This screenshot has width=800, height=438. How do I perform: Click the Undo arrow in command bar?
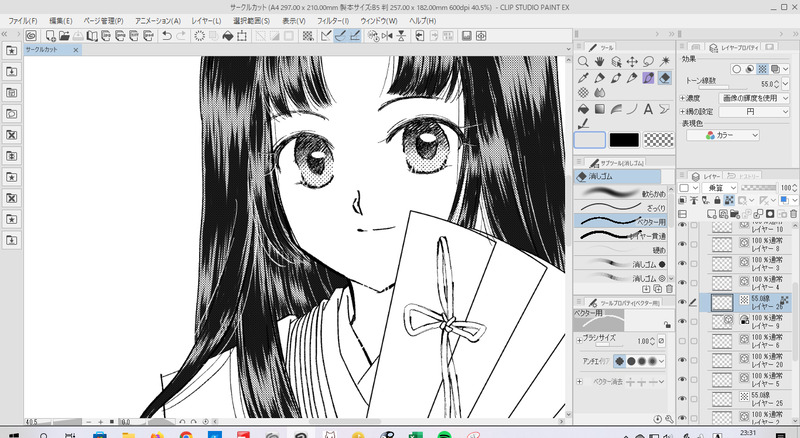click(166, 36)
